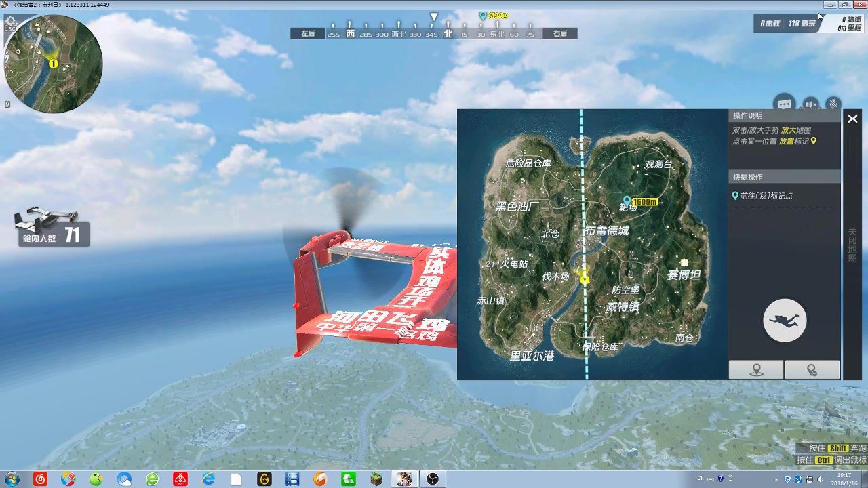The height and width of the screenshot is (488, 868).
Task: Click the cyan marker on compass bar
Action: [x=483, y=15]
